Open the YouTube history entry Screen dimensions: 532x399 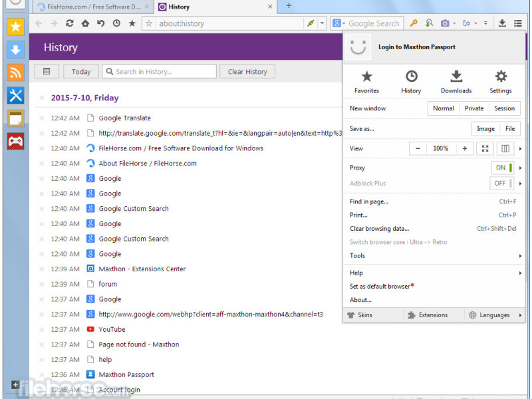click(x=112, y=329)
